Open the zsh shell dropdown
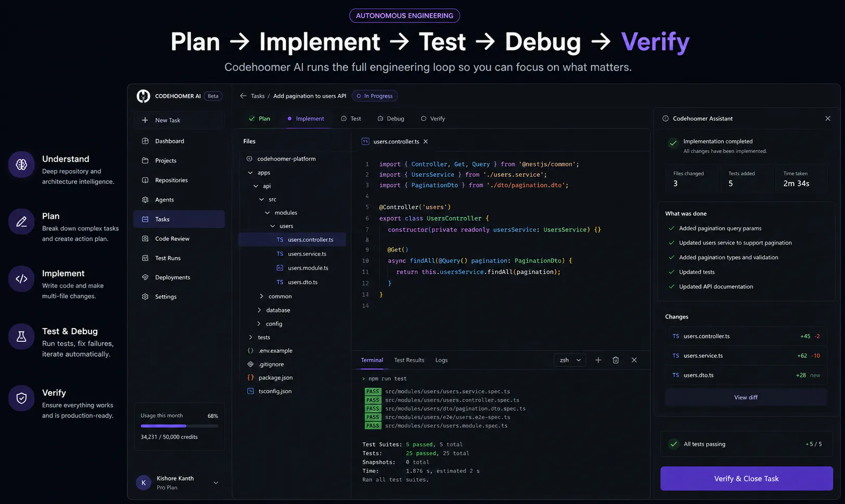845x504 pixels. click(x=570, y=360)
